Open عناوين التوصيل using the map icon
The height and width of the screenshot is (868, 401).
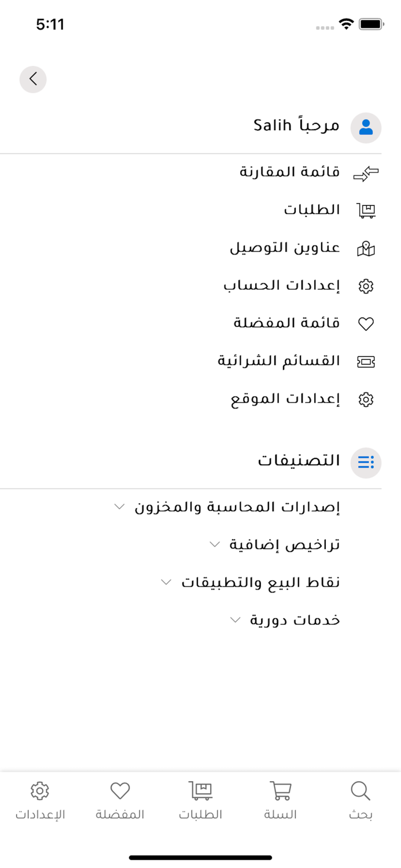(367, 248)
